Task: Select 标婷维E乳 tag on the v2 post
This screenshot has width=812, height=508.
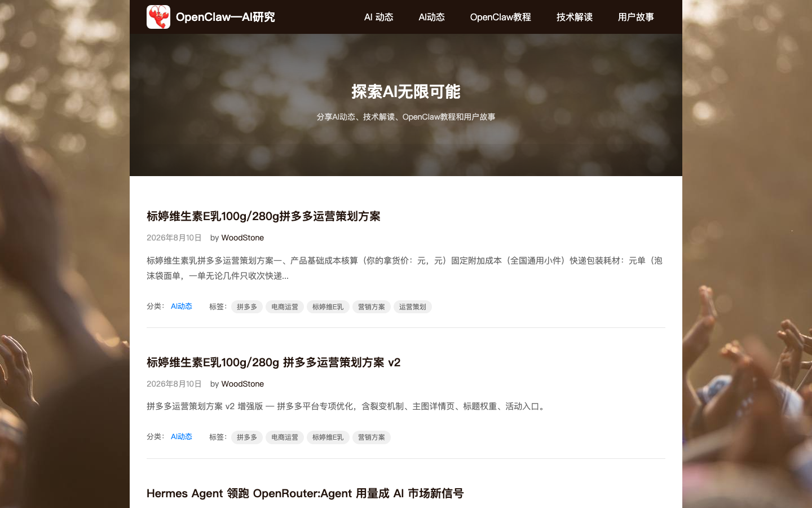Action: tap(328, 437)
